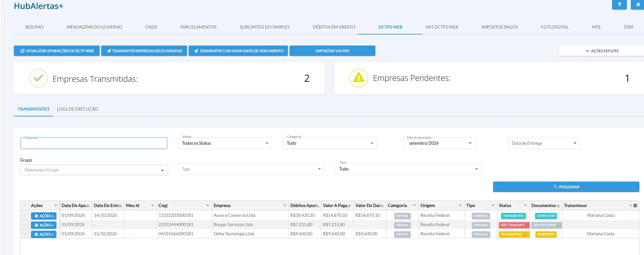Viewport: 644px width, 255px height.
Task: Switch to LOGS DE EXECUÇÃO tab
Action: 78,109
